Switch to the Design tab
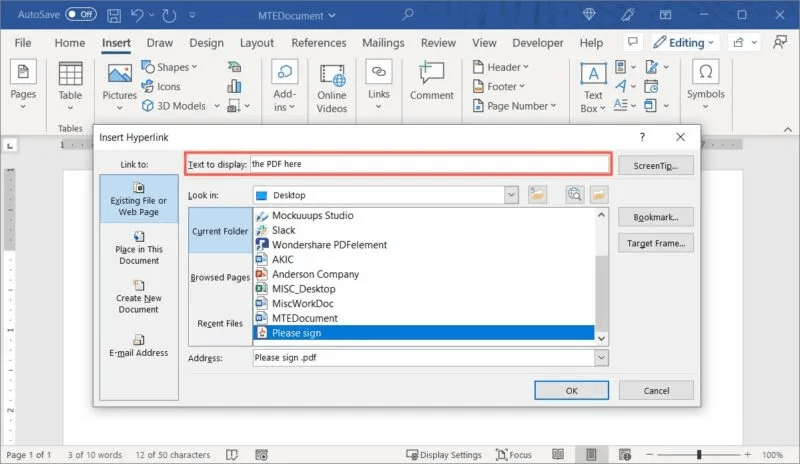 (206, 43)
